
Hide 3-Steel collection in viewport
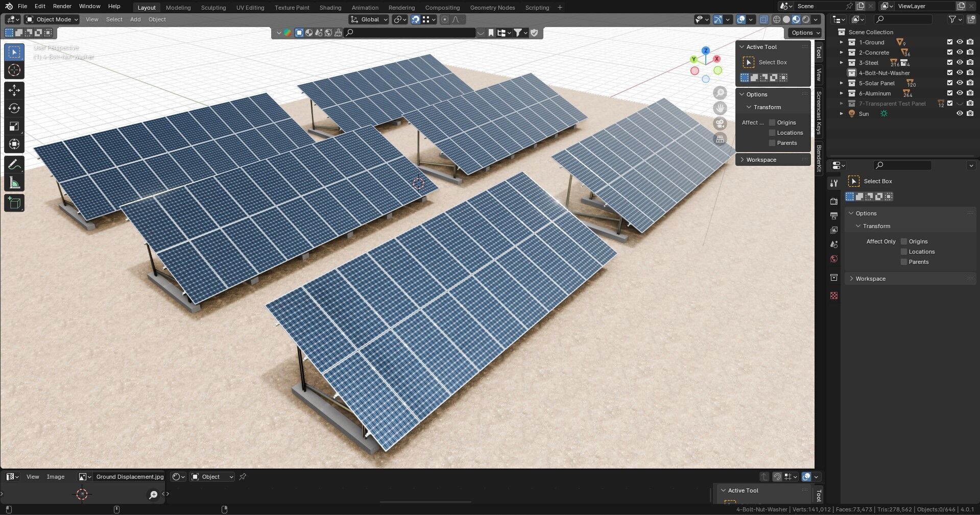[960, 63]
